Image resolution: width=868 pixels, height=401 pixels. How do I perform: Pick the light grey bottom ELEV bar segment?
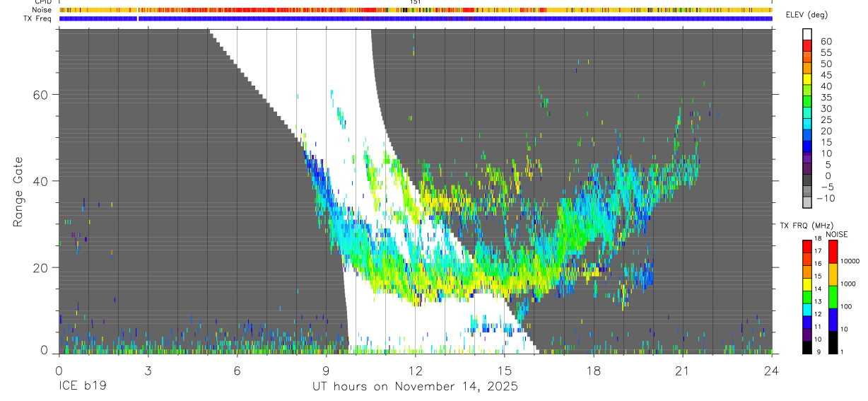[x=807, y=202]
